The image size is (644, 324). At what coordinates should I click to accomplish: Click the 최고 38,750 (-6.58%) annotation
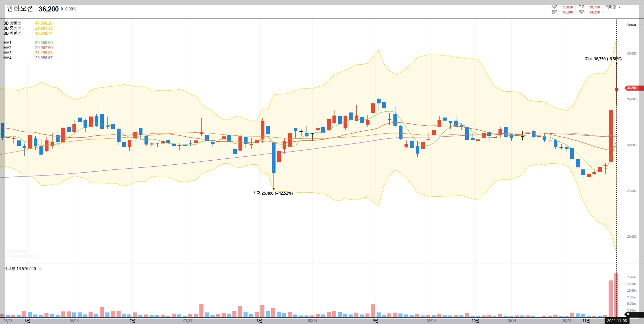point(603,59)
